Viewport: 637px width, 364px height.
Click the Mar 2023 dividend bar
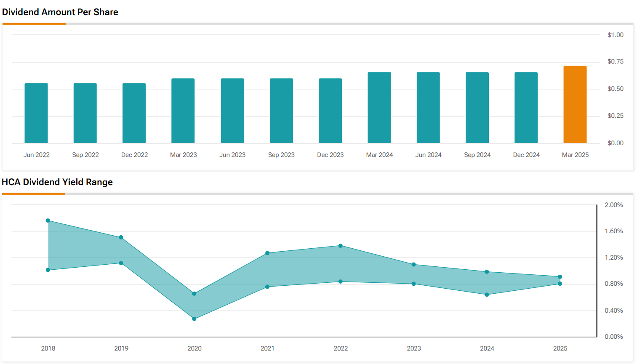(x=183, y=111)
